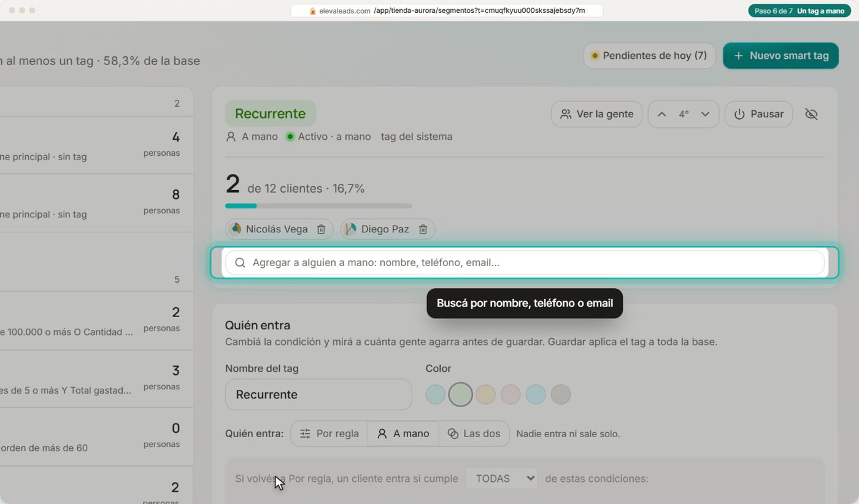This screenshot has width=859, height=504.
Task: Click the 16,7% clients progress bar
Action: [318, 206]
